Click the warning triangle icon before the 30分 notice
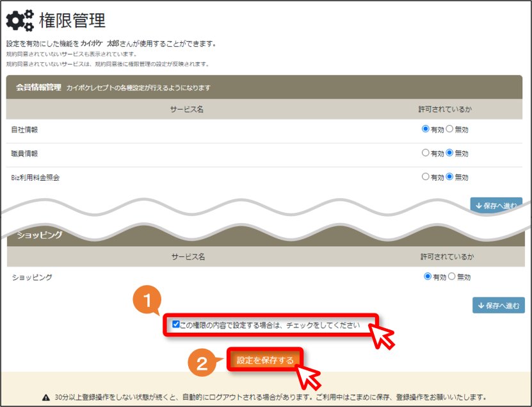 click(x=46, y=397)
